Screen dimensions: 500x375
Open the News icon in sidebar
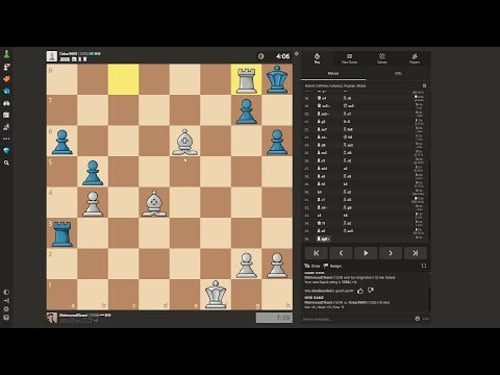pyautogui.click(x=6, y=115)
